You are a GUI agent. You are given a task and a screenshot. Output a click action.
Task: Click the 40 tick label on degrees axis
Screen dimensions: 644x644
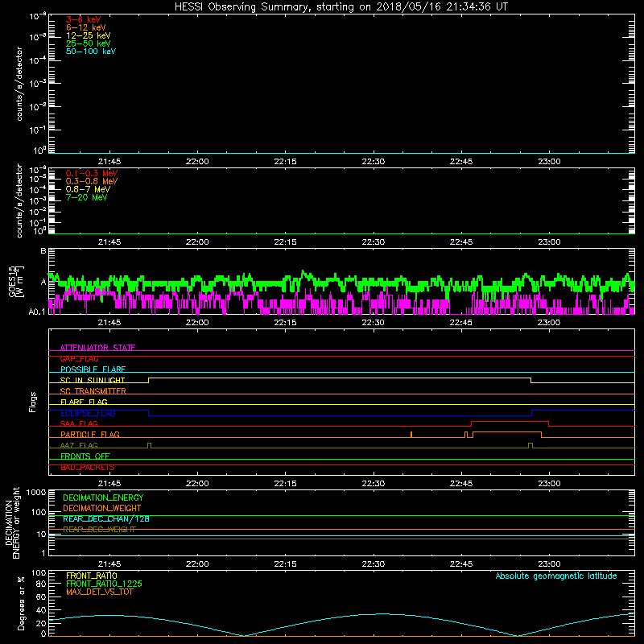(x=42, y=610)
